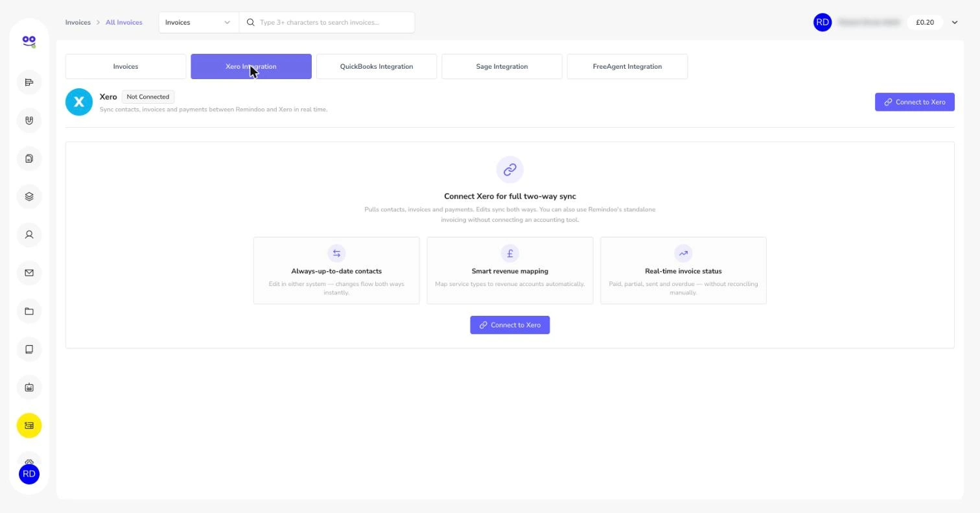Click the search magnifier icon
This screenshot has width=980, height=513.
point(250,23)
